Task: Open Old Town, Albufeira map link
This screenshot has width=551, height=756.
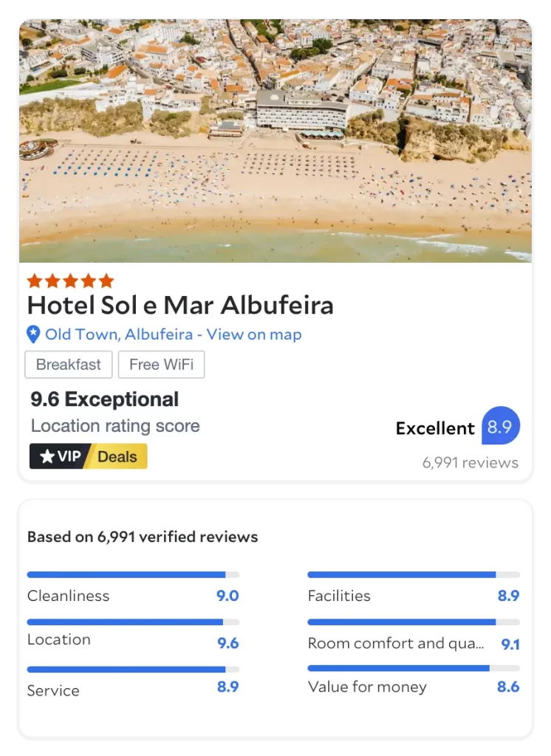Action: tap(174, 334)
